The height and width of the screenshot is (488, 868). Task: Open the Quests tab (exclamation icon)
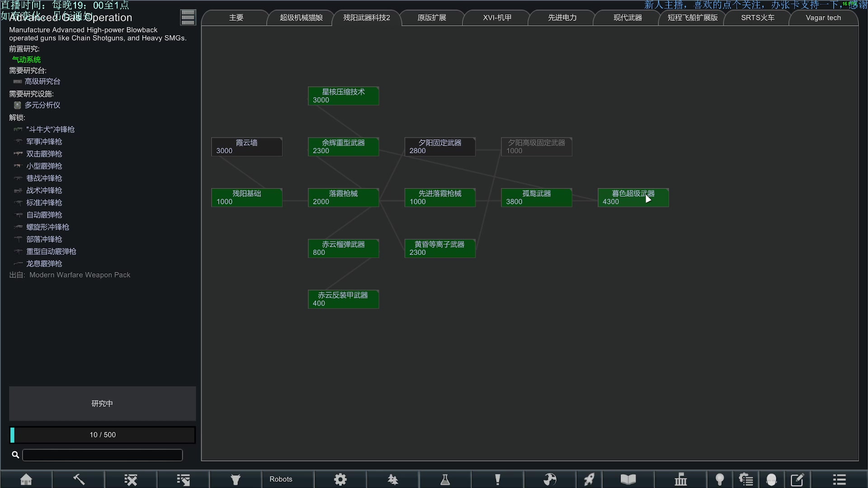pos(498,479)
